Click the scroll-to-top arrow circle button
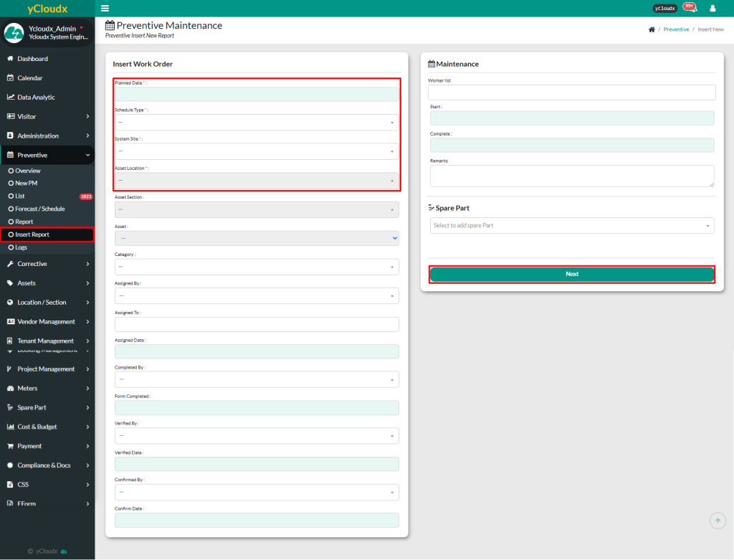The height and width of the screenshot is (560, 734). tap(718, 521)
